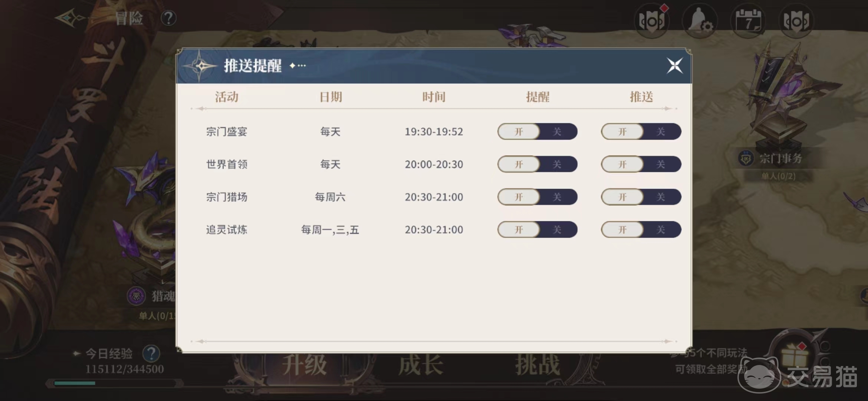
Task: Toggle 追灵试炼 reminder switch
Action: [x=537, y=230]
